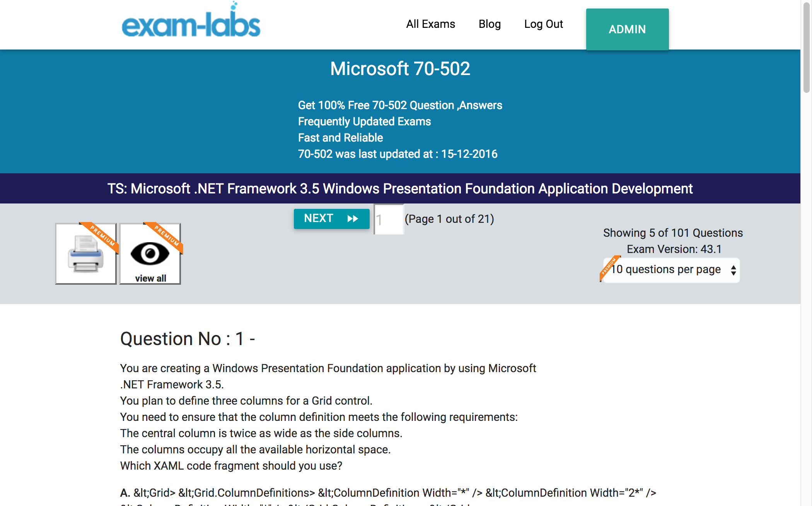Viewport: 812px width, 506px height.
Task: Click 'Which XAML code fragment should you use?'
Action: pyautogui.click(x=231, y=466)
